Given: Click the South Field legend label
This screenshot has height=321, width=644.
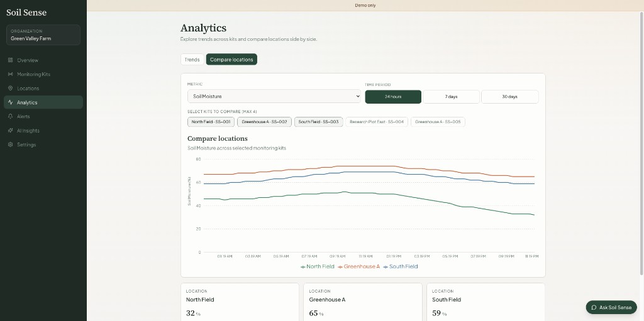Looking at the screenshot, I should (403, 266).
